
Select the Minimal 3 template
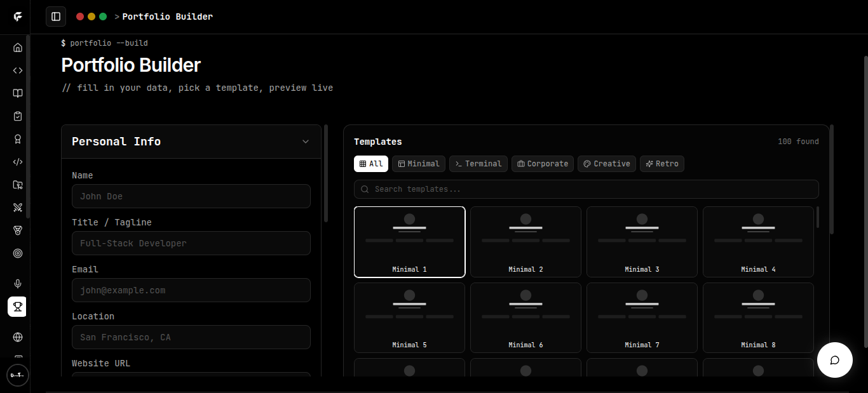pos(642,242)
